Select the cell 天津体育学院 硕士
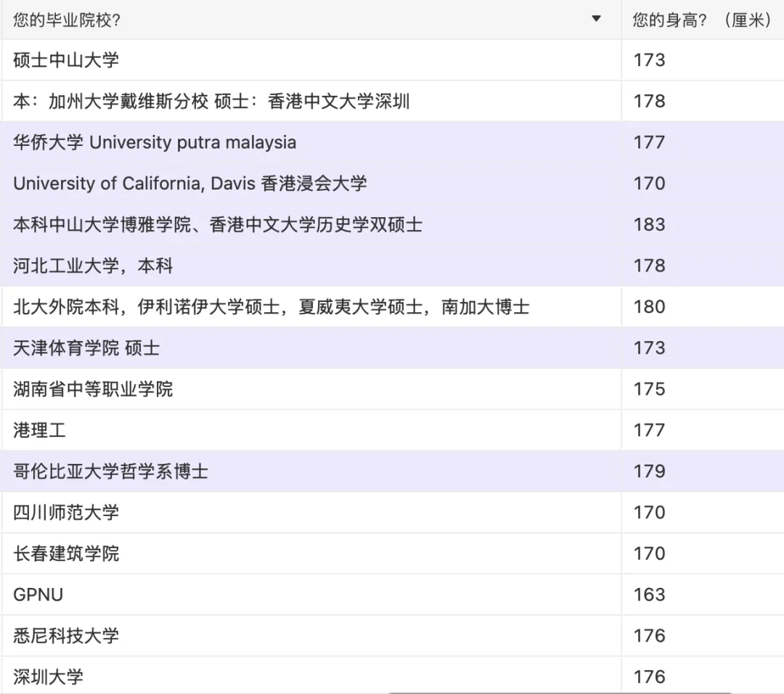Screen dimensions: 784x694 pos(311,348)
